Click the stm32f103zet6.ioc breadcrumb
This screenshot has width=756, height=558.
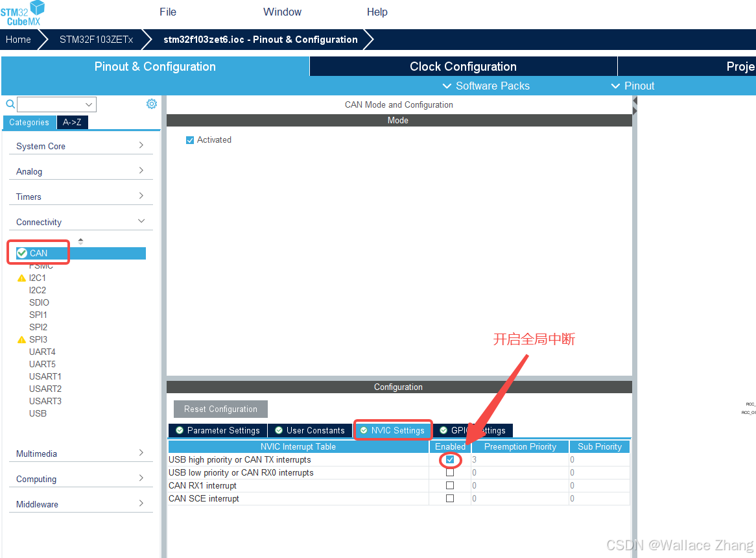(x=261, y=40)
